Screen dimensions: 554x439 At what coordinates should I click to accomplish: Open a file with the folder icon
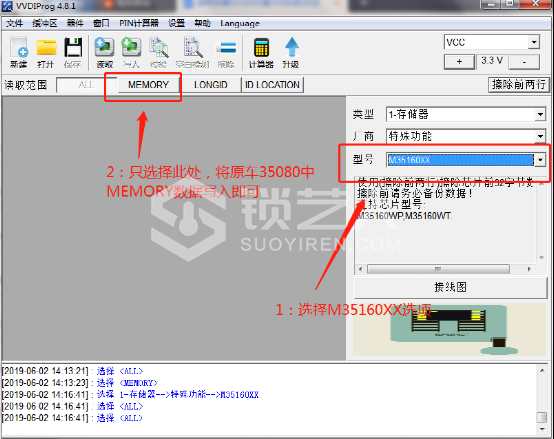(x=46, y=52)
